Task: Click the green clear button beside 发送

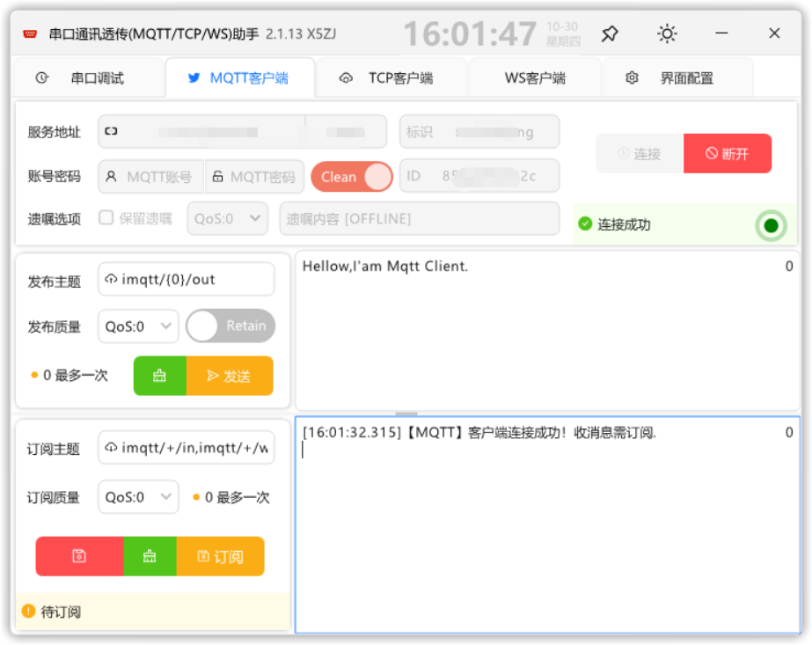Action: pyautogui.click(x=160, y=376)
